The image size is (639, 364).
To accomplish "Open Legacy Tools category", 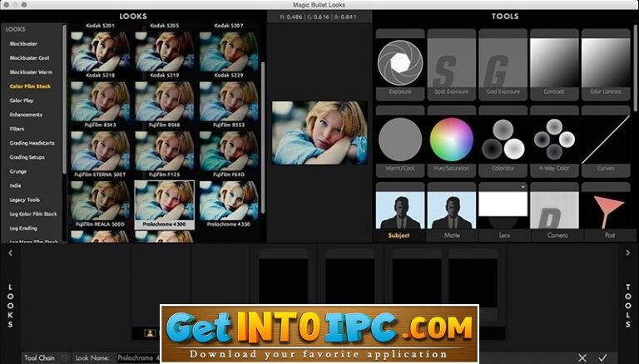I will (x=25, y=200).
